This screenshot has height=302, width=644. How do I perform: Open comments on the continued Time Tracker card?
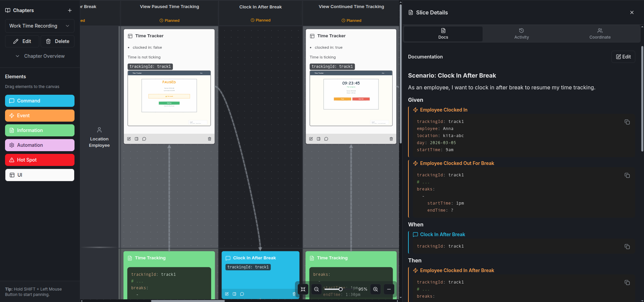pyautogui.click(x=326, y=139)
